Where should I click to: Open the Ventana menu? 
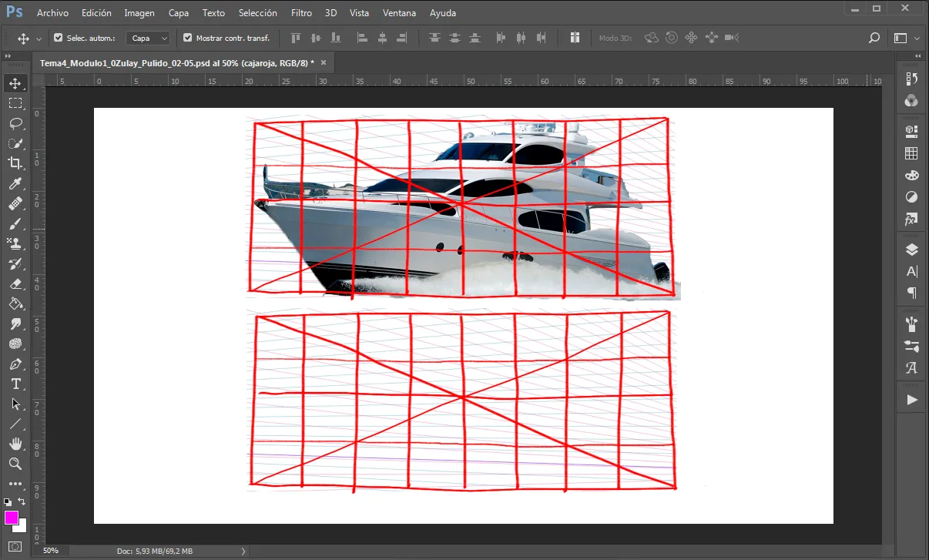tap(399, 13)
